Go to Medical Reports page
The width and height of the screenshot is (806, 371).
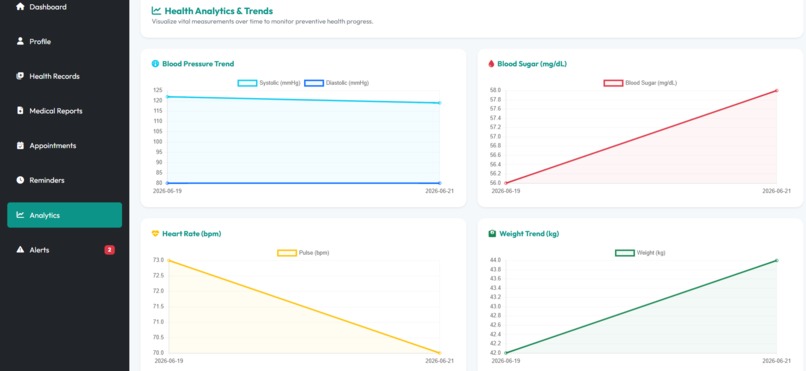64,110
